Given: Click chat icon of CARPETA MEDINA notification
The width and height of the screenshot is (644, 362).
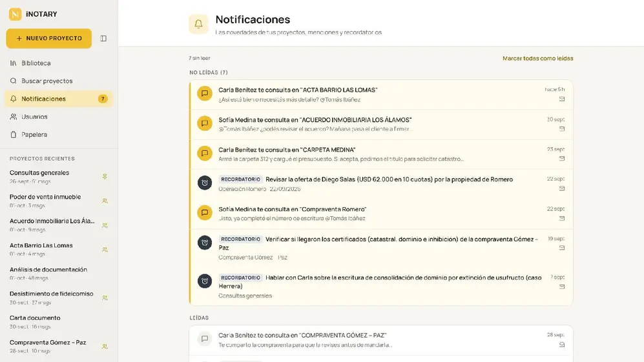Looking at the screenshot, I should (x=205, y=153).
